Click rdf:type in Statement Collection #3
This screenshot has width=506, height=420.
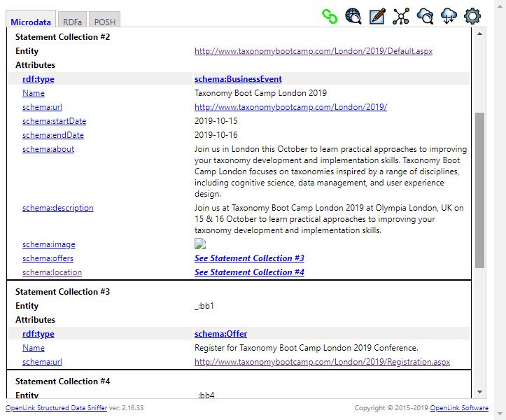pyautogui.click(x=38, y=334)
